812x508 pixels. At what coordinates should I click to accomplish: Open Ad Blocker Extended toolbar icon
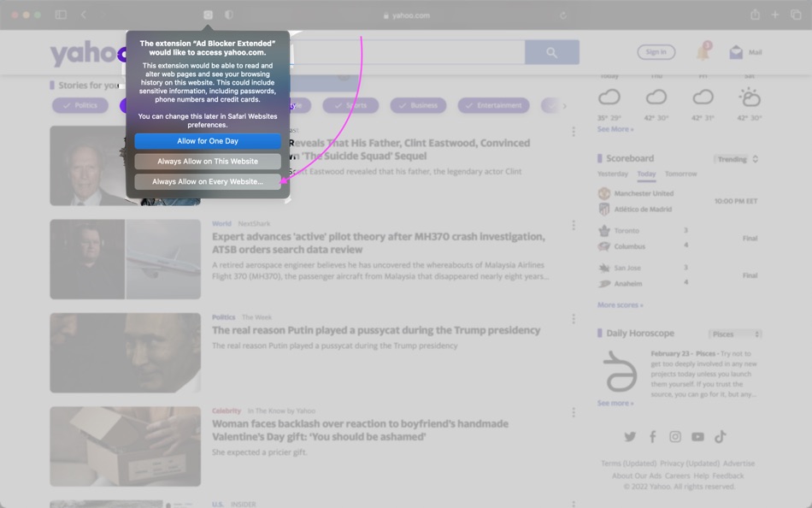pyautogui.click(x=209, y=15)
